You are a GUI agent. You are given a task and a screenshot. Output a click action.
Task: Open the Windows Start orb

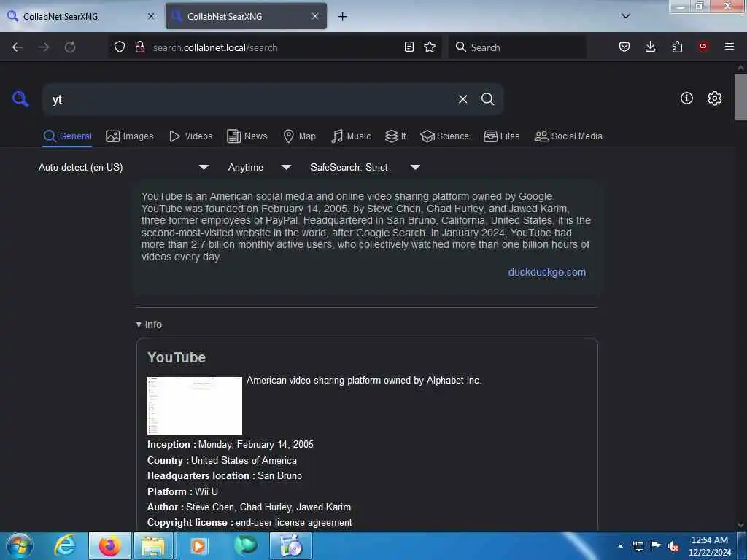coord(20,545)
